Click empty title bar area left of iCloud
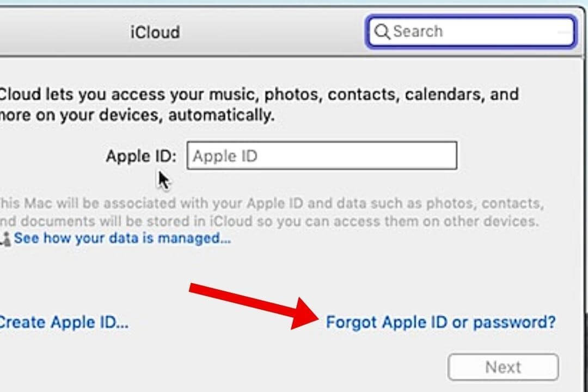The image size is (588, 392). 54,32
